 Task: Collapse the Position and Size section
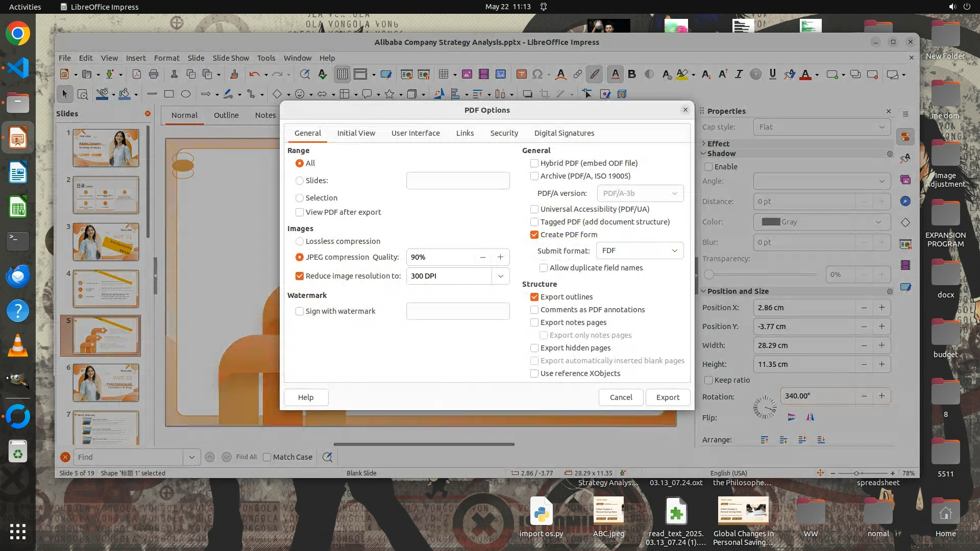point(703,291)
